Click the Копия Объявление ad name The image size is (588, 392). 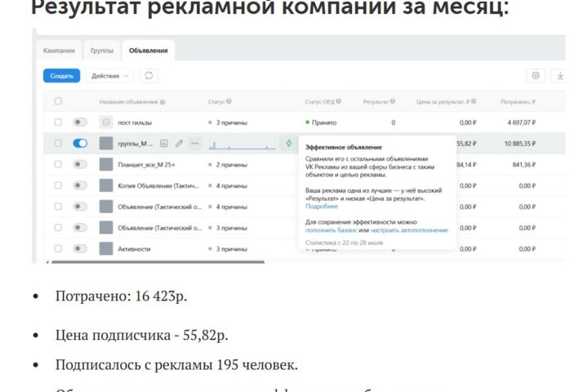158,185
